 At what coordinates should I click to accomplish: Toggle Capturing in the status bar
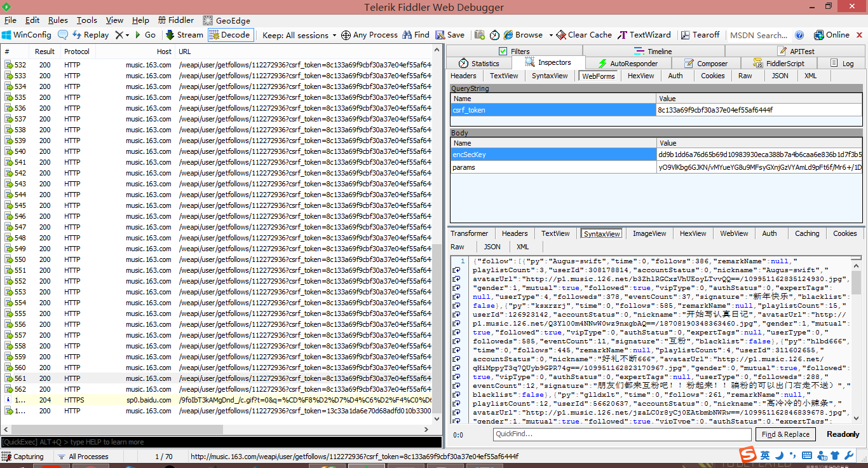(23, 457)
